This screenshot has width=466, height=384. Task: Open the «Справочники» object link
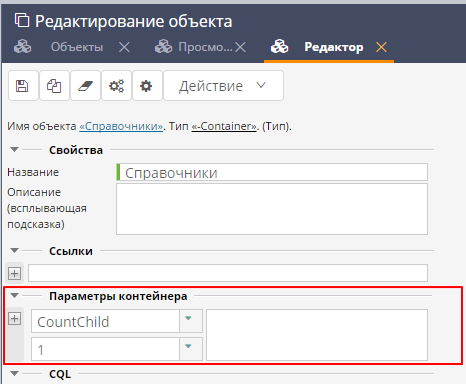click(121, 126)
